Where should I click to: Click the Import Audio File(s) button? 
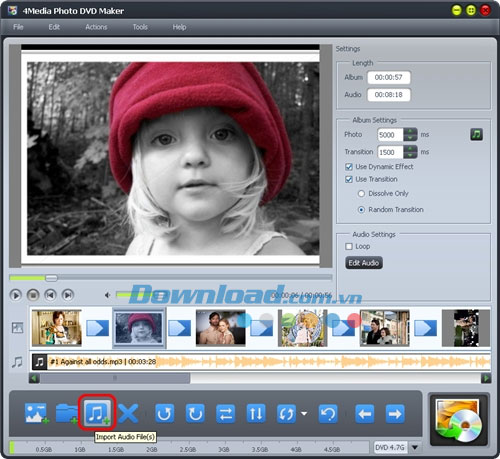[97, 412]
